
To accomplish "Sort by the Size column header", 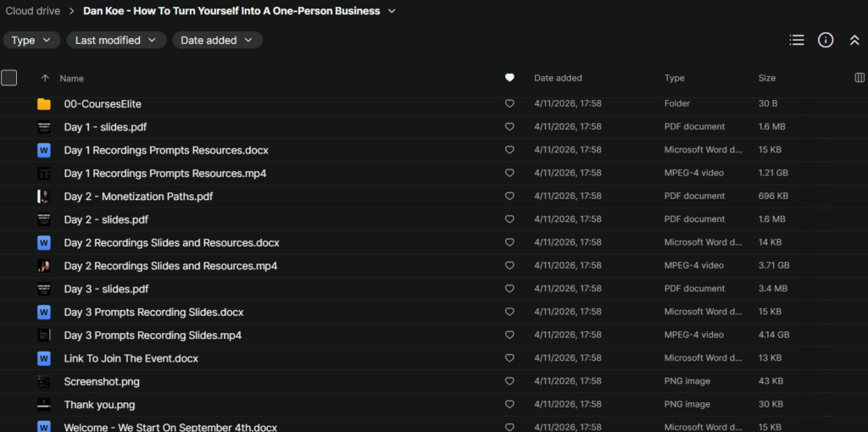I will tap(766, 78).
